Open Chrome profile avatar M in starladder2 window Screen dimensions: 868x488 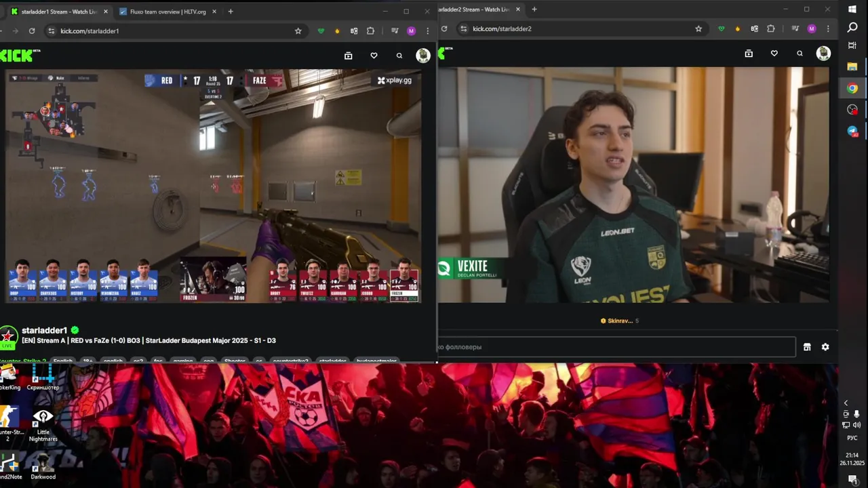tap(812, 28)
